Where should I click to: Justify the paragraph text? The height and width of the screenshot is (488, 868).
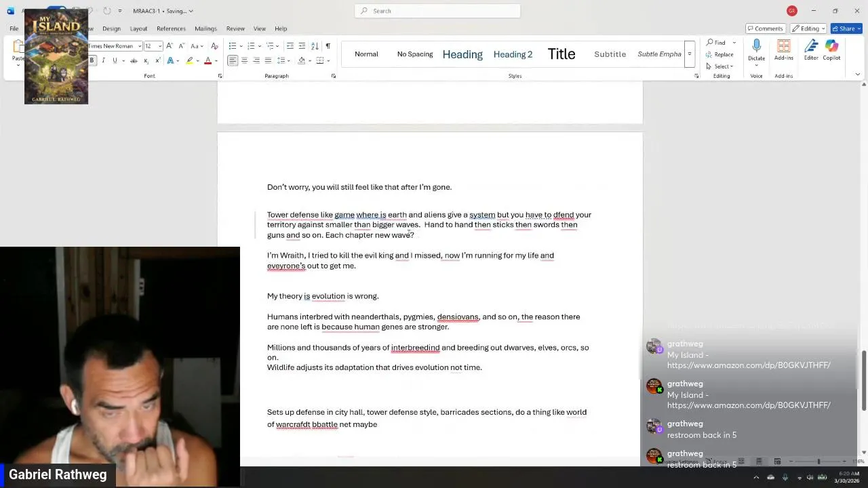268,60
